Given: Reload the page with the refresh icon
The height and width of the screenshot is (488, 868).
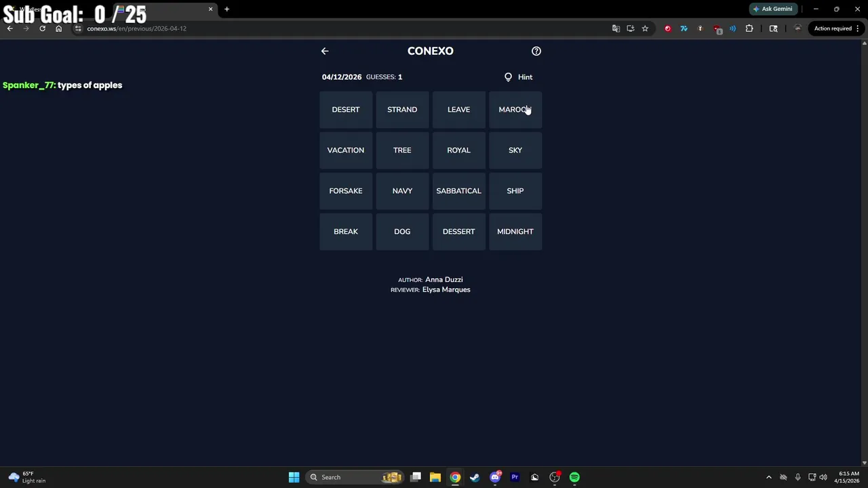Looking at the screenshot, I should tap(42, 28).
